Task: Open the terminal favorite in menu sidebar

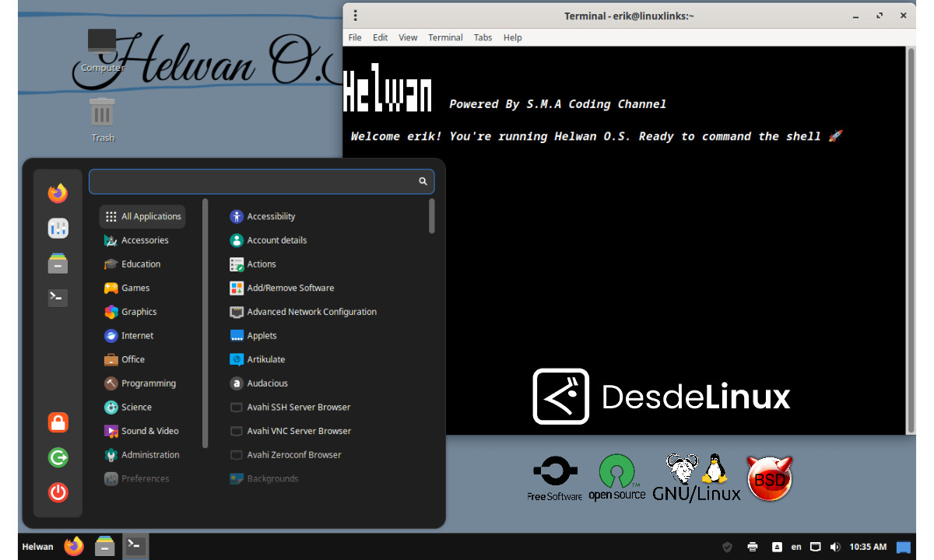Action: point(58,297)
